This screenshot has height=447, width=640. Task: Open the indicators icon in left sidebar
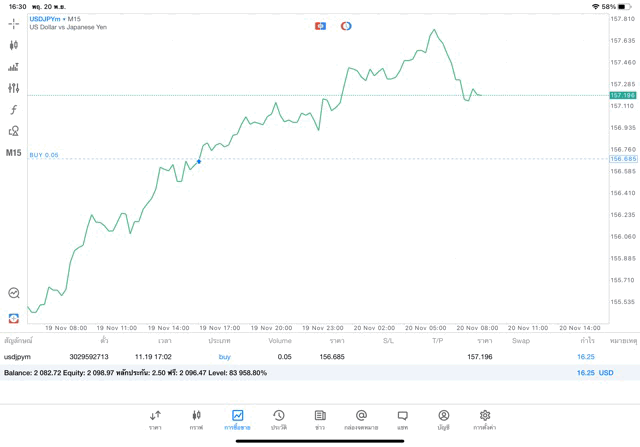tap(14, 67)
